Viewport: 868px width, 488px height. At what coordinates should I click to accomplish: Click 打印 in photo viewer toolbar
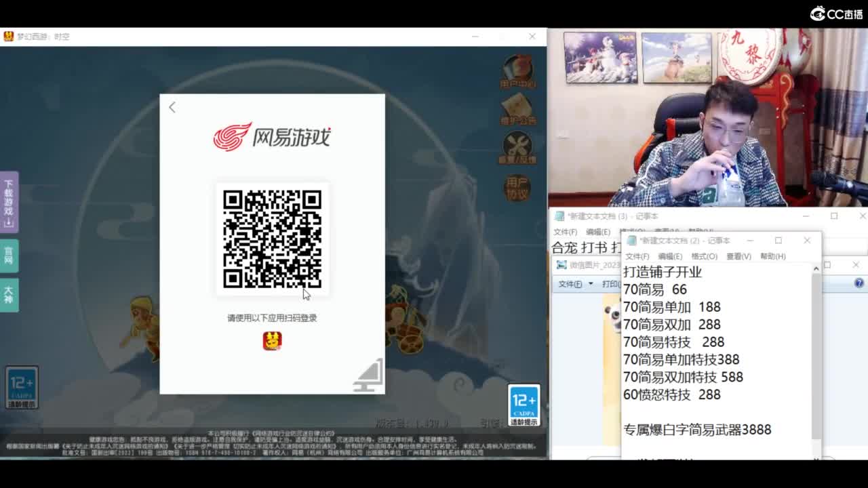pyautogui.click(x=611, y=284)
